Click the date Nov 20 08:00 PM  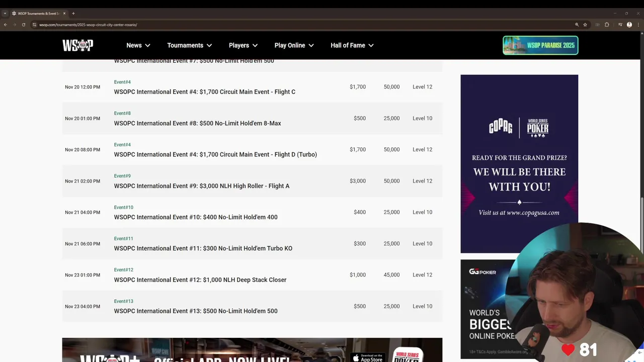pyautogui.click(x=83, y=150)
